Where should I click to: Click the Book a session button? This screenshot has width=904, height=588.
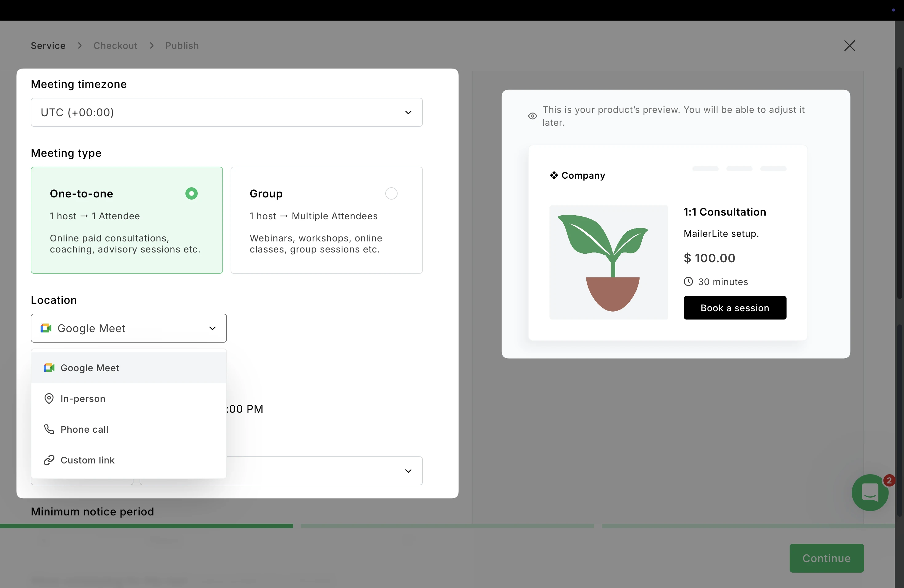(x=735, y=308)
